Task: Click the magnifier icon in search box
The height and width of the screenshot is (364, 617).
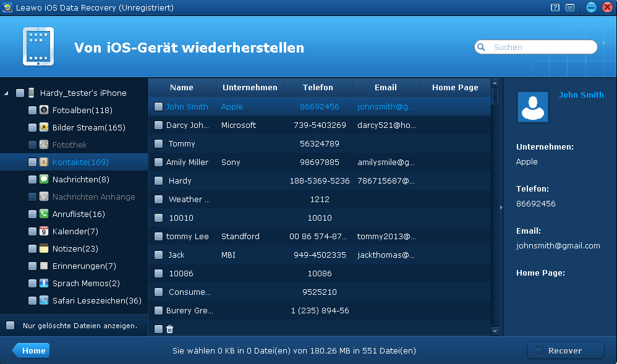Action: click(481, 47)
